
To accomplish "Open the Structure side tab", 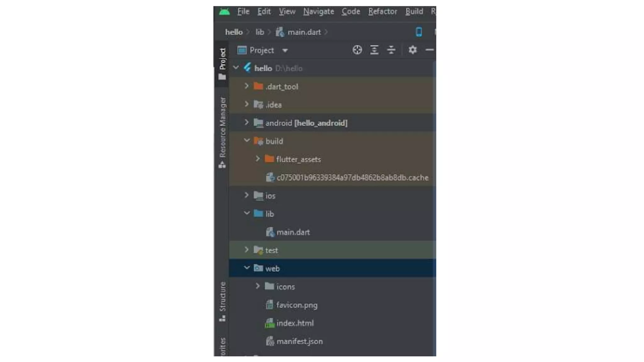I will (x=222, y=301).
